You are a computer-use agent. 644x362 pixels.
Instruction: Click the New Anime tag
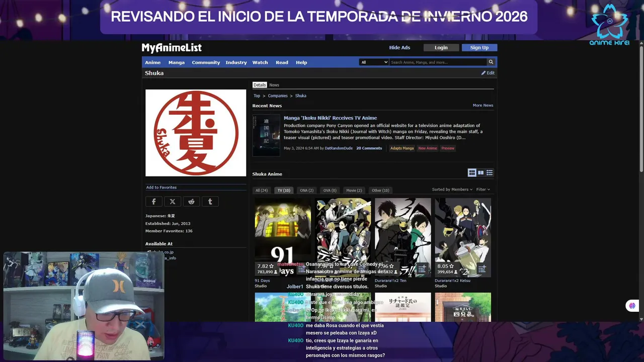tap(428, 148)
